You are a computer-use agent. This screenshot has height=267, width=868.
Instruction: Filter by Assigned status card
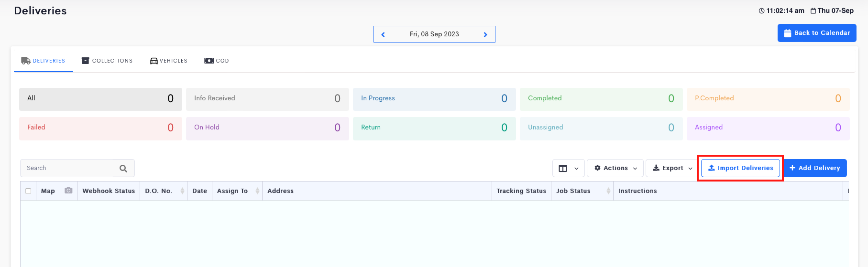(768, 128)
